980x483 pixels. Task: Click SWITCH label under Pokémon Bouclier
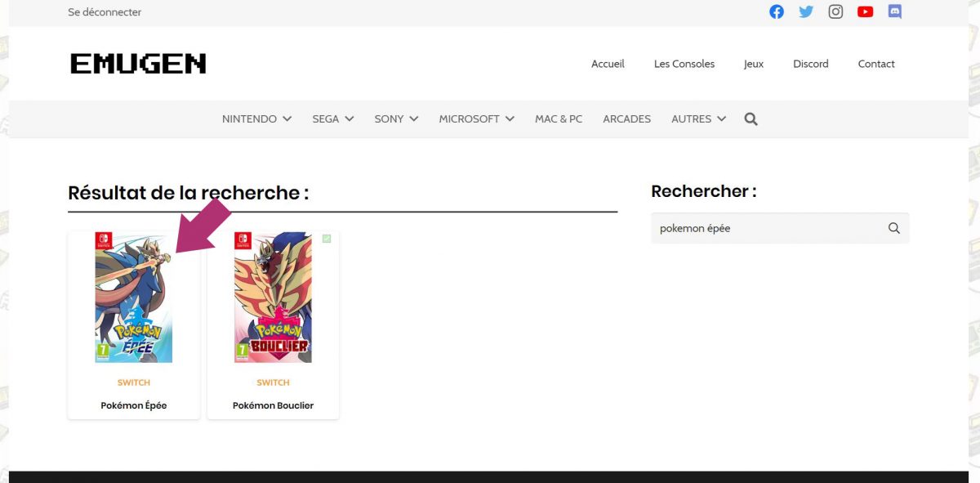[x=273, y=382]
